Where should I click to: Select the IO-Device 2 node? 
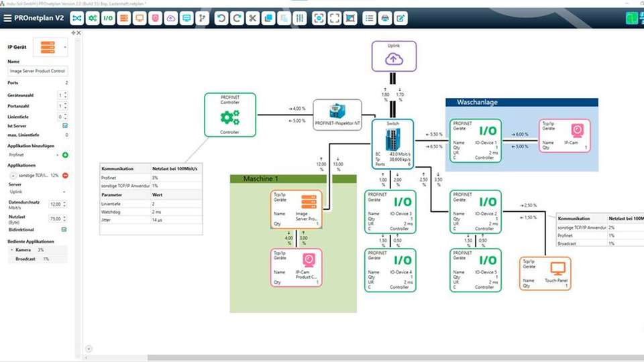pos(476,212)
